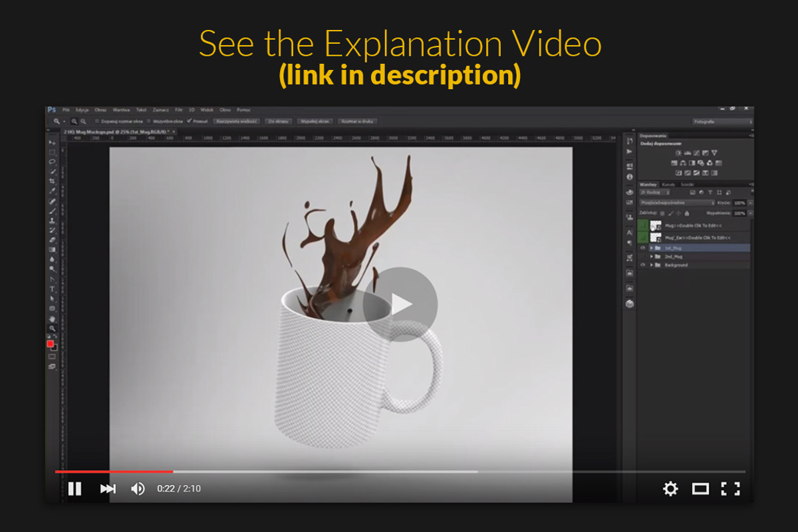The width and height of the screenshot is (798, 532).
Task: Select the Move tool
Action: click(52, 142)
